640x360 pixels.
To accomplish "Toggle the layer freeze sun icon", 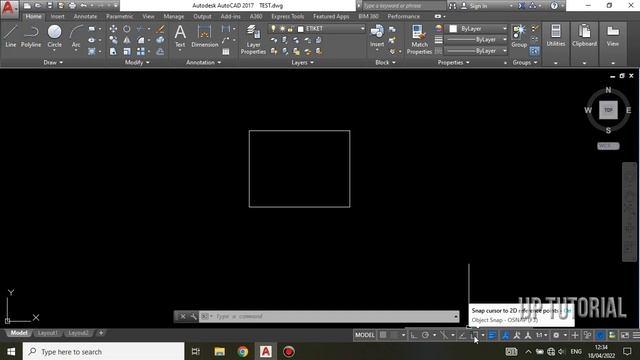I will [282, 29].
